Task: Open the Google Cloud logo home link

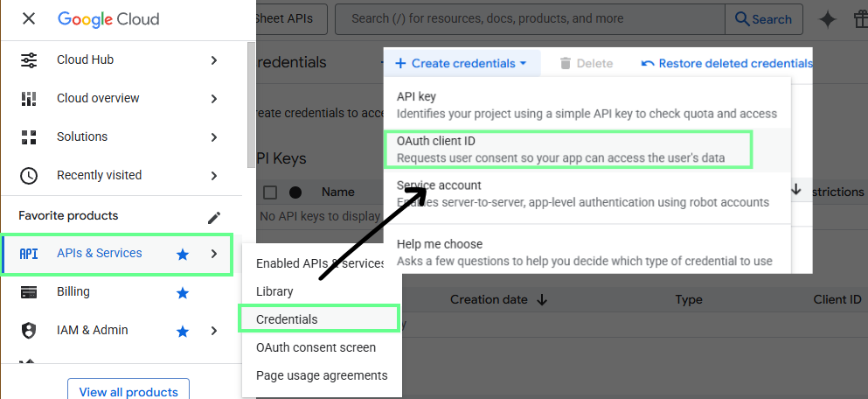Action: 108,19
